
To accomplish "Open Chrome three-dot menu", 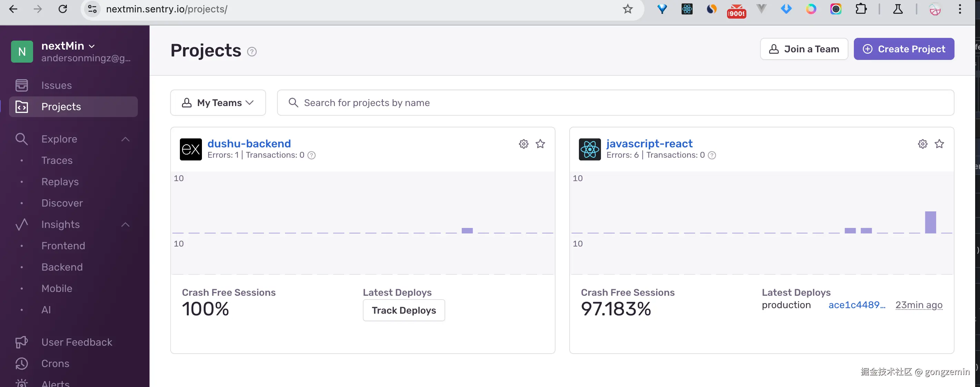I will coord(960,9).
